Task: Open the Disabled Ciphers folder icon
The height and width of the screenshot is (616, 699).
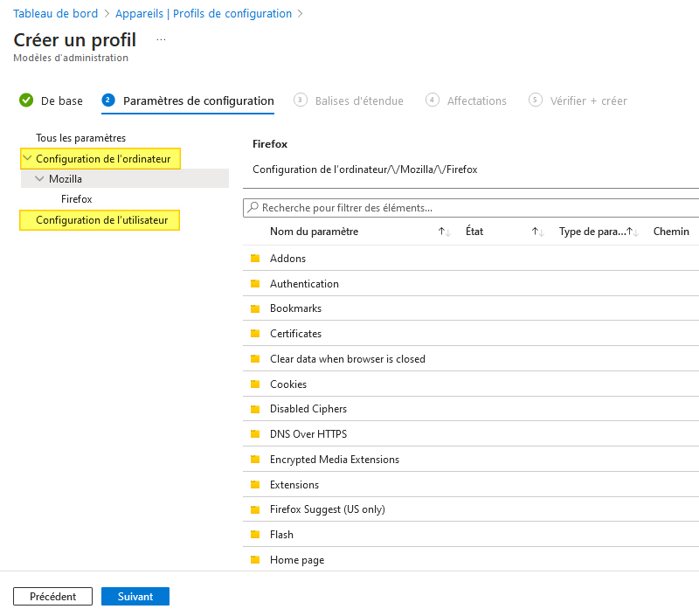Action: tap(254, 409)
